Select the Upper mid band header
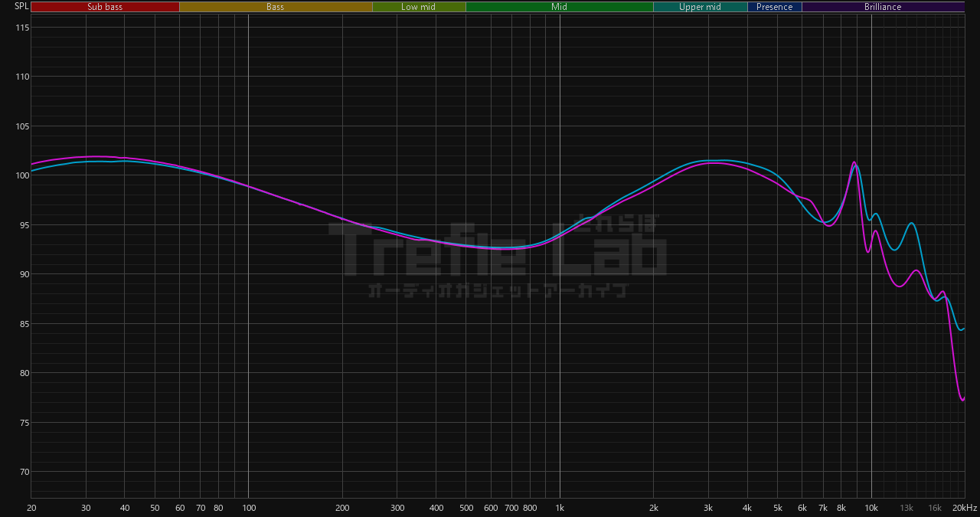980x517 pixels. pos(700,7)
